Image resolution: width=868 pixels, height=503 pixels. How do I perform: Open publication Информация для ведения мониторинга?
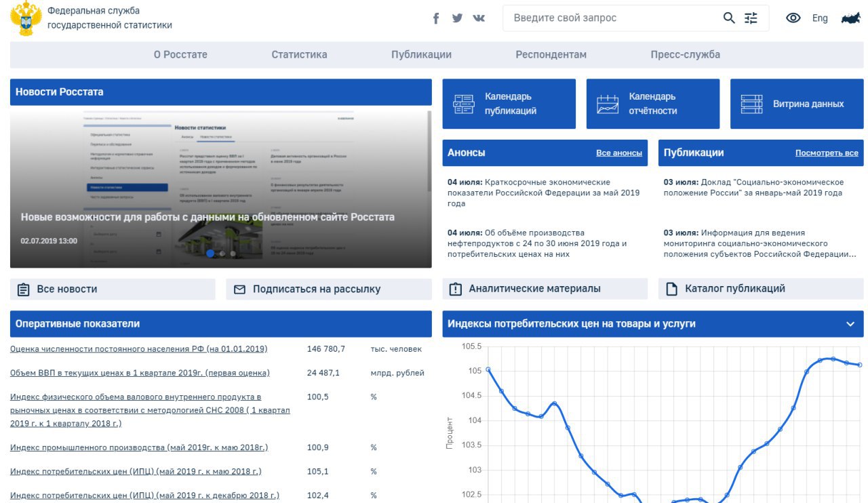click(x=759, y=243)
